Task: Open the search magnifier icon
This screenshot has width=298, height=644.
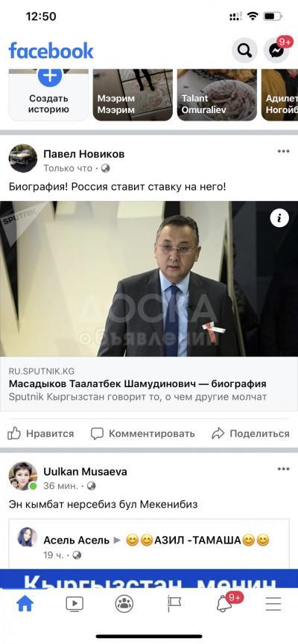Action: 244,51
